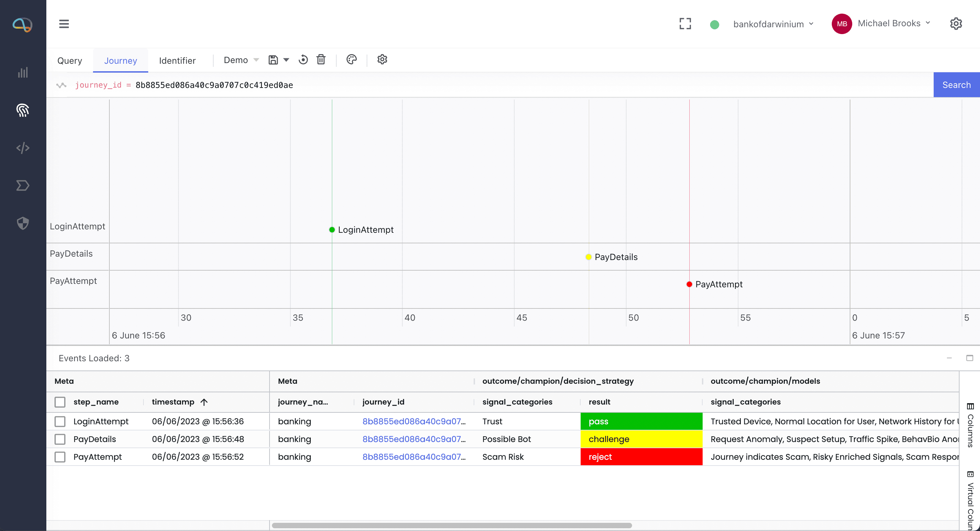Click the refresh/reset query icon

(x=303, y=60)
